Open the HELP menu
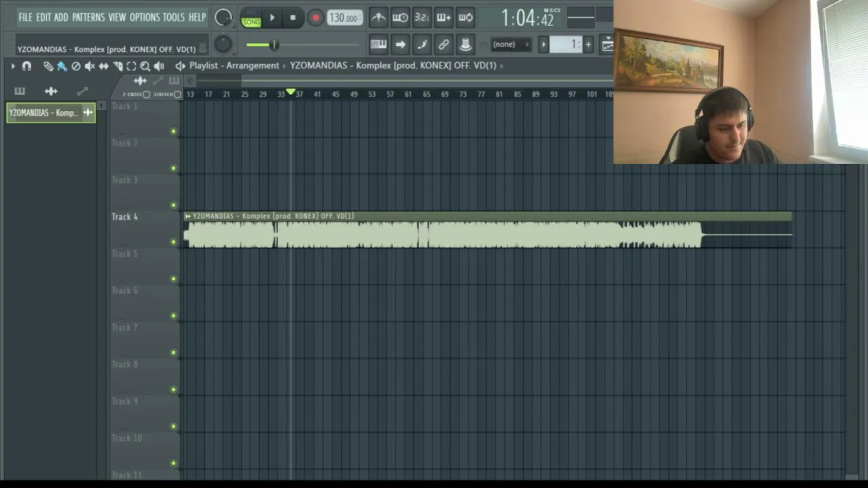The height and width of the screenshot is (488, 868). pyautogui.click(x=197, y=17)
